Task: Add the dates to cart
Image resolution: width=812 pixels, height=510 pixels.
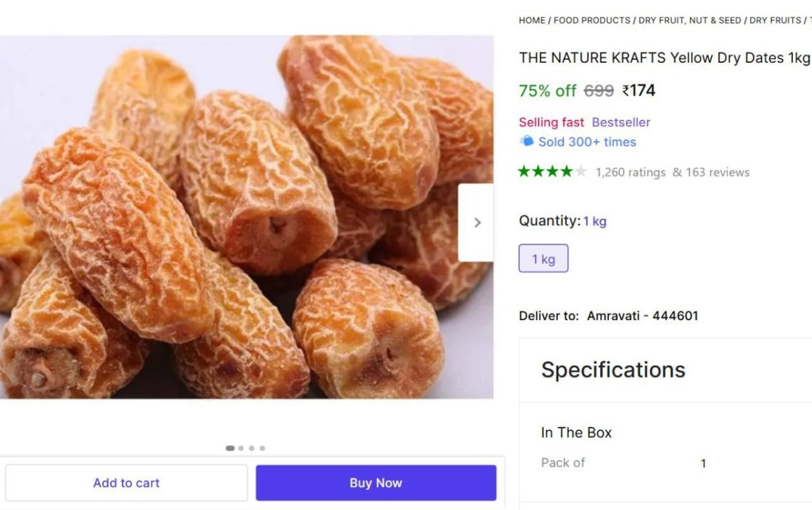Action: (126, 482)
